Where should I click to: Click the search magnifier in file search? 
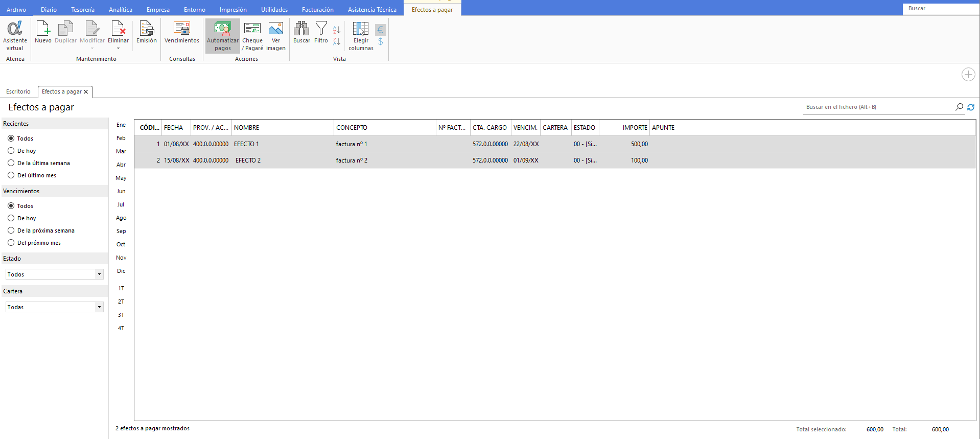[959, 107]
